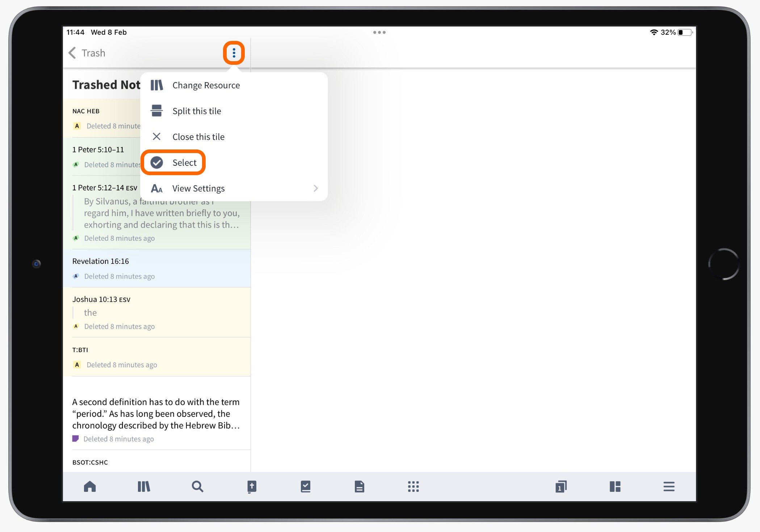Tap the Change Resource books icon
Image resolution: width=760 pixels, height=532 pixels.
[x=157, y=85]
